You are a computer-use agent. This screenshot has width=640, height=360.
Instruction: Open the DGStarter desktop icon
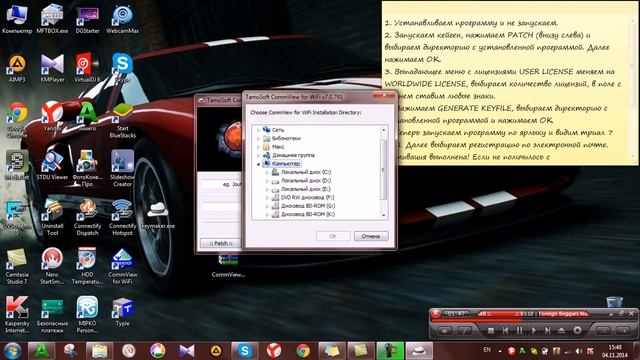coord(87,18)
